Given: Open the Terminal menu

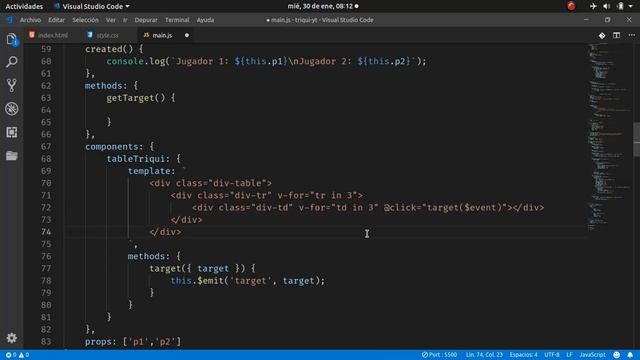Looking at the screenshot, I should click(177, 20).
